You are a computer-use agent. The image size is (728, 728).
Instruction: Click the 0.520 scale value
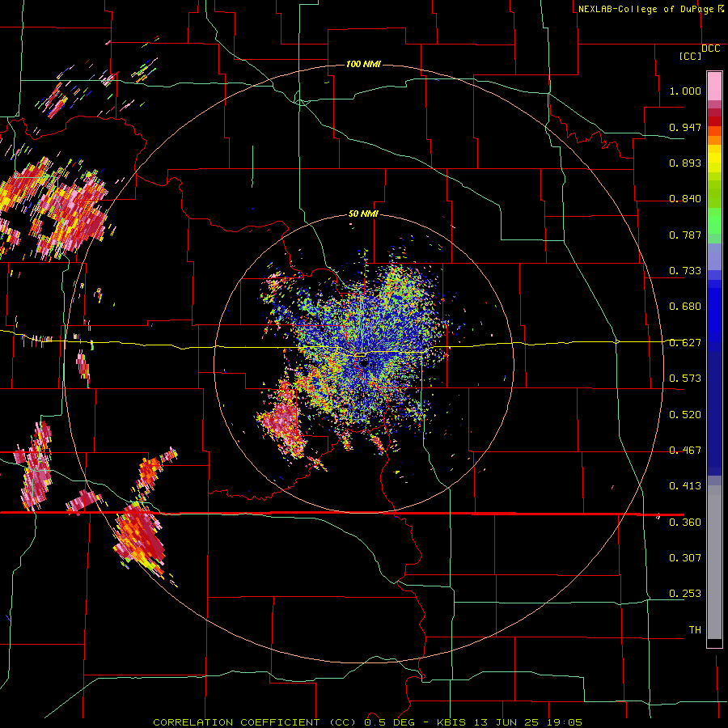685,415
